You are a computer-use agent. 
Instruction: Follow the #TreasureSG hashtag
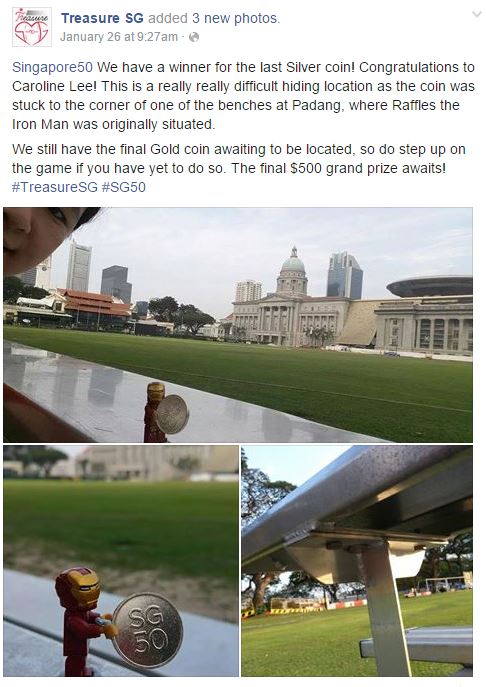click(x=55, y=187)
